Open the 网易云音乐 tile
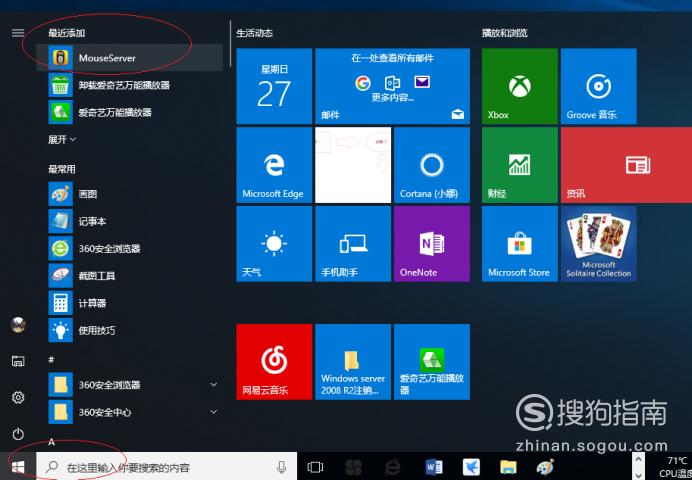 click(x=274, y=362)
